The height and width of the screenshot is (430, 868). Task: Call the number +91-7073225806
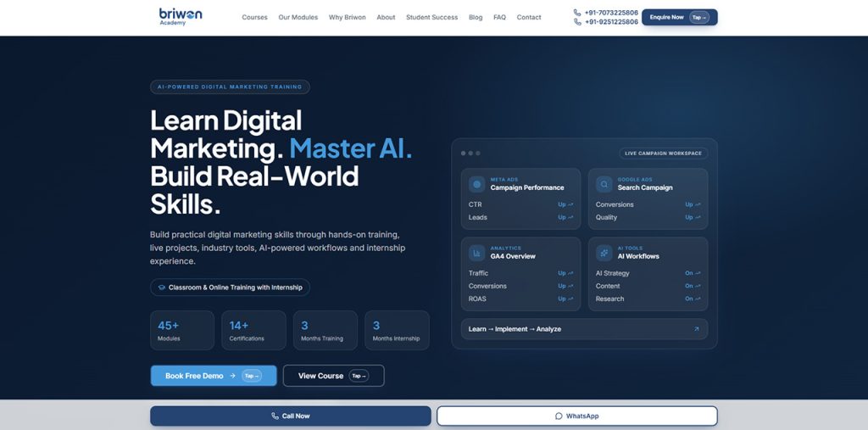(611, 12)
